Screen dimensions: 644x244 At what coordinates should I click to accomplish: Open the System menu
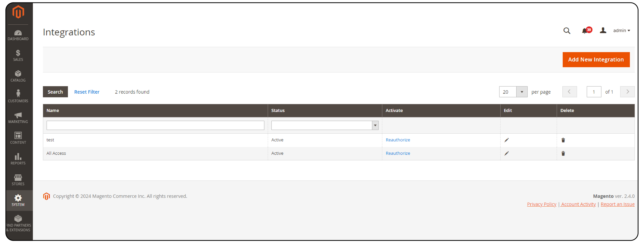coord(19,201)
